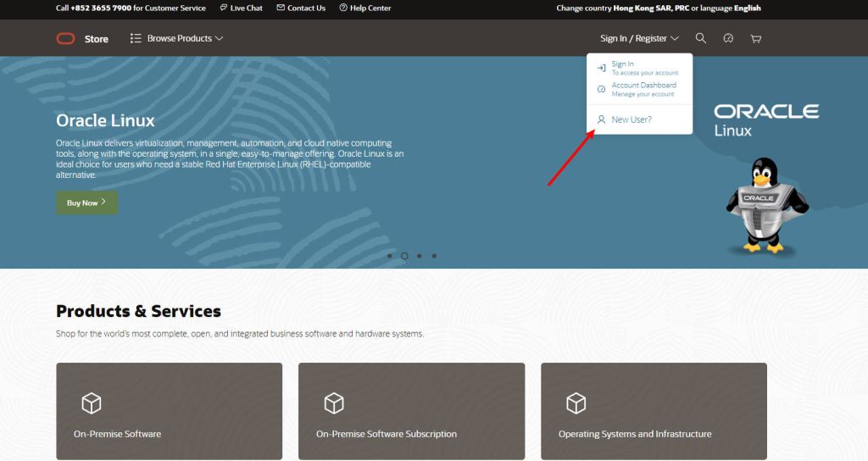This screenshot has height=461, width=868.
Task: Click the New User person icon
Action: click(601, 119)
